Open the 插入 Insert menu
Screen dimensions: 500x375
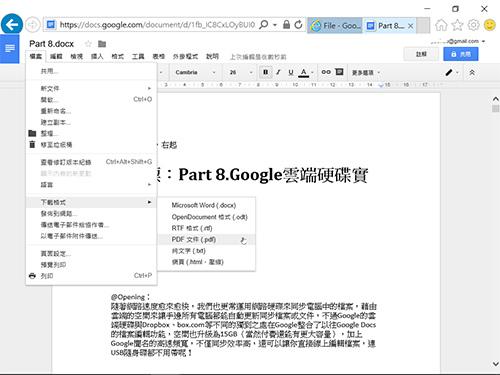point(97,56)
